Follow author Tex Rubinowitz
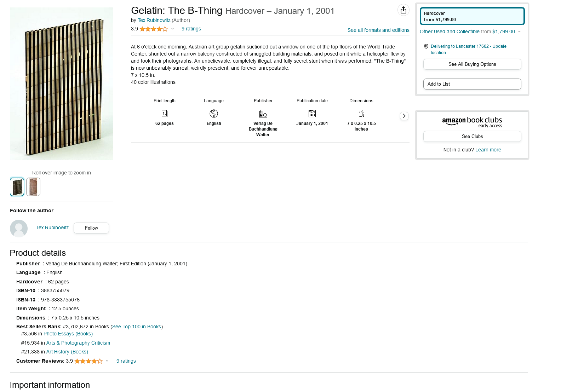 coord(91,228)
